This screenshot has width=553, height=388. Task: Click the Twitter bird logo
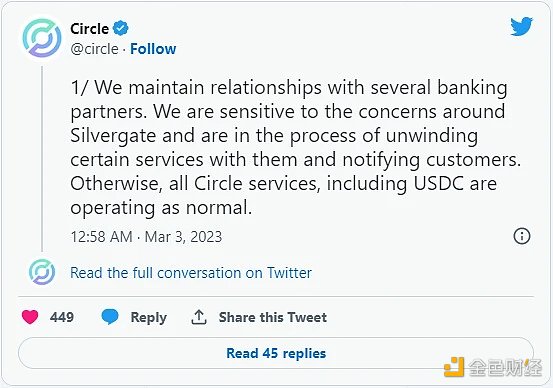click(522, 26)
